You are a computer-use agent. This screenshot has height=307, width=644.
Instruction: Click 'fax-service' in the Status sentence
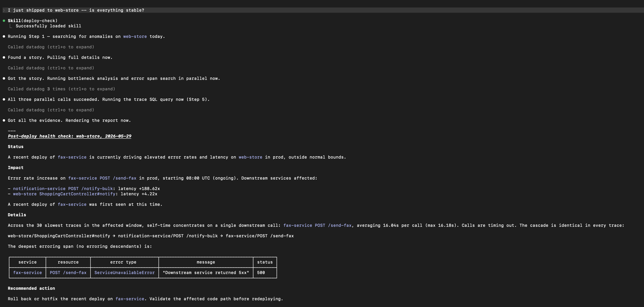(72, 157)
